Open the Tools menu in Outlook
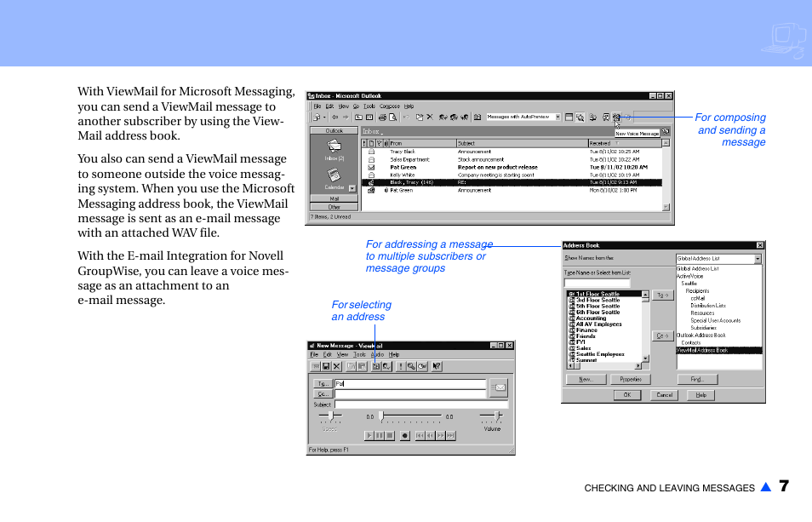The width and height of the screenshot is (812, 522). coord(369,106)
